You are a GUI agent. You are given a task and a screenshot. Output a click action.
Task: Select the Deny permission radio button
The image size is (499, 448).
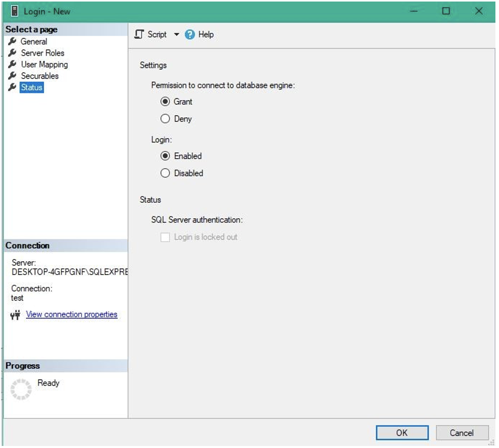pyautogui.click(x=165, y=119)
